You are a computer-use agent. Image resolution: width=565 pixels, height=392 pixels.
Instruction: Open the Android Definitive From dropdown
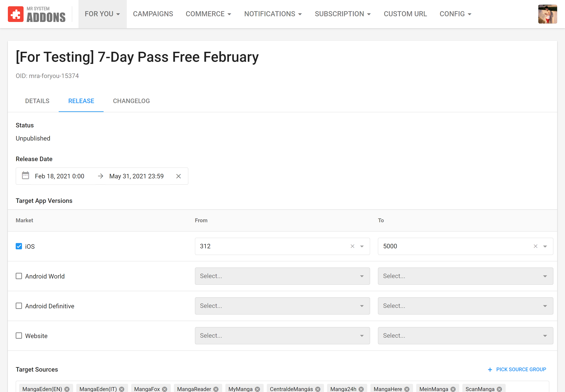coord(282,306)
